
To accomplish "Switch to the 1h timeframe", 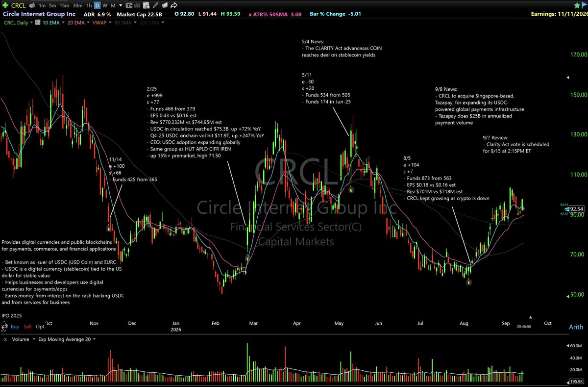I will tap(89, 5).
